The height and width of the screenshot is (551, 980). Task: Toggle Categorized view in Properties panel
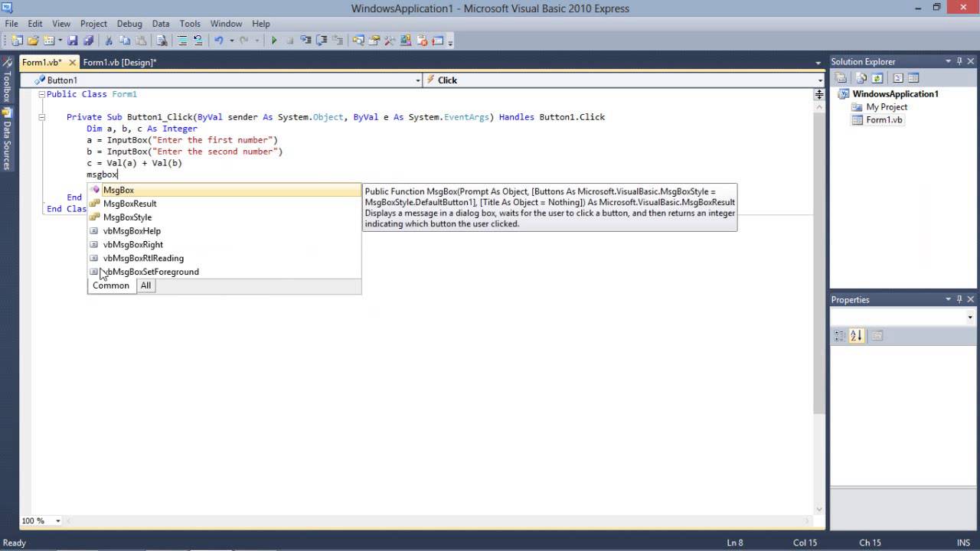coord(840,335)
